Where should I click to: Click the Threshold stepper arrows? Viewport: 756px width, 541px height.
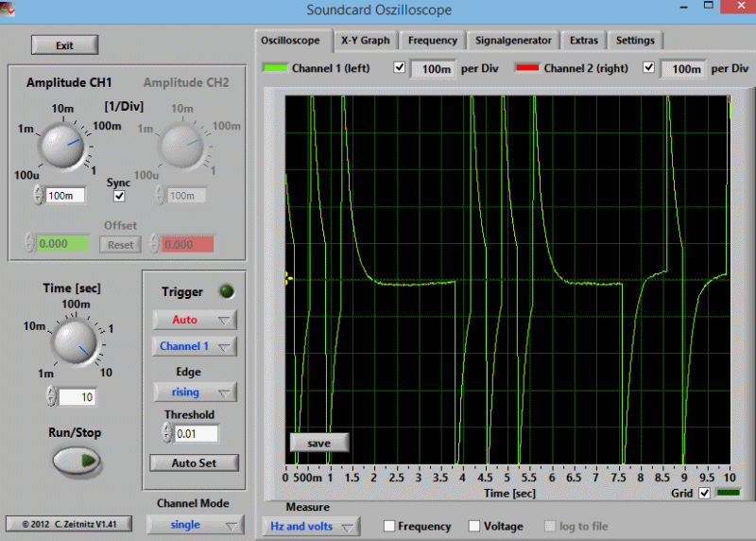(167, 432)
